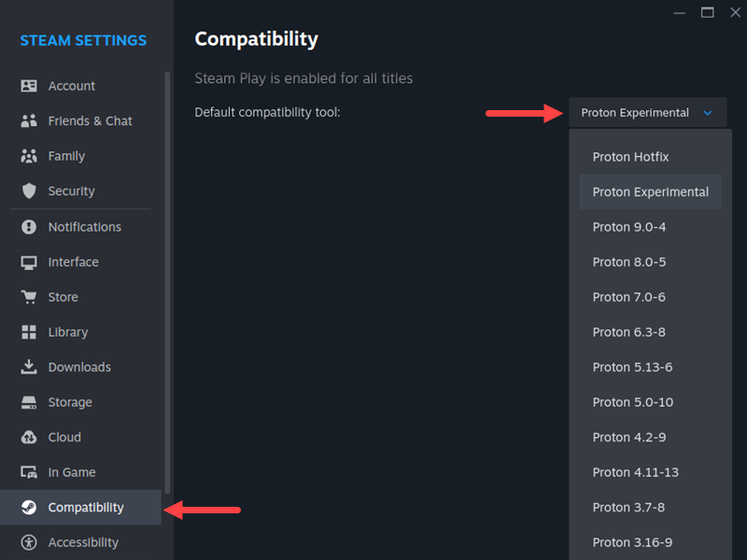Click the Storage drive icon
The width and height of the screenshot is (747, 560).
pos(29,402)
